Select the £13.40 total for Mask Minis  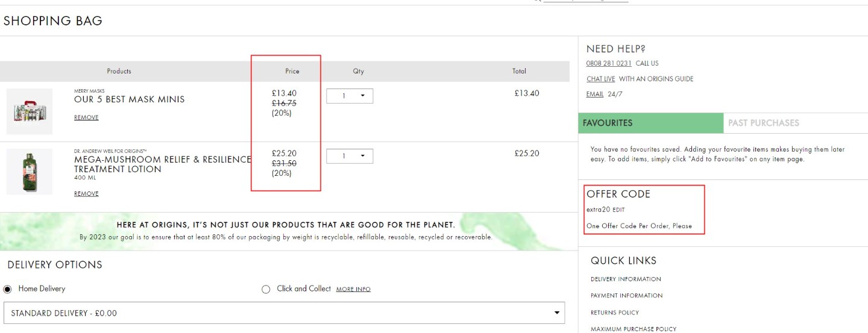tap(527, 93)
